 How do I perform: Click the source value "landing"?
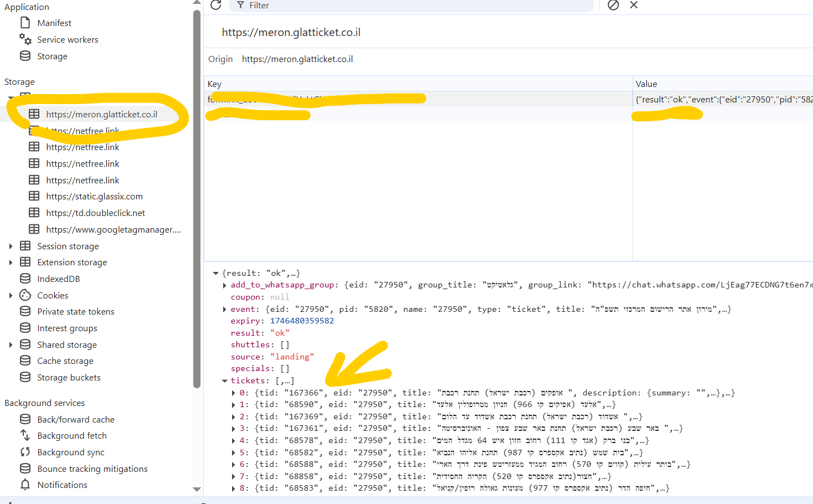pos(292,357)
